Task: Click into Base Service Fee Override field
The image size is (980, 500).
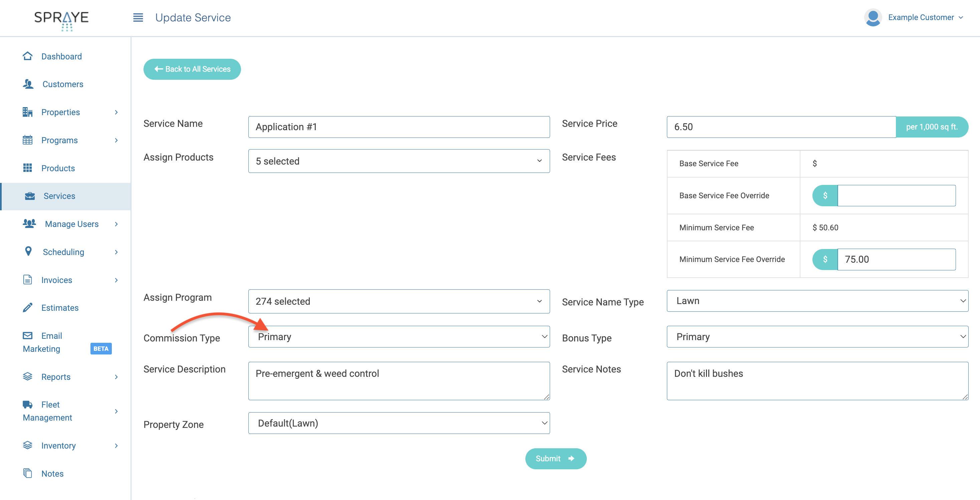Action: pyautogui.click(x=896, y=196)
